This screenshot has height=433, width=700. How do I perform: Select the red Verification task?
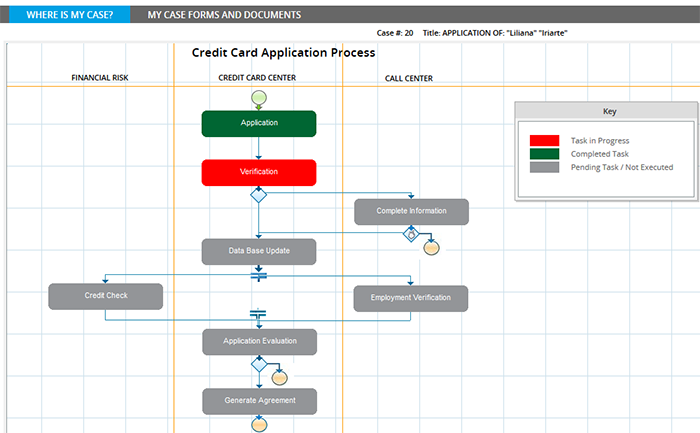coord(259,172)
